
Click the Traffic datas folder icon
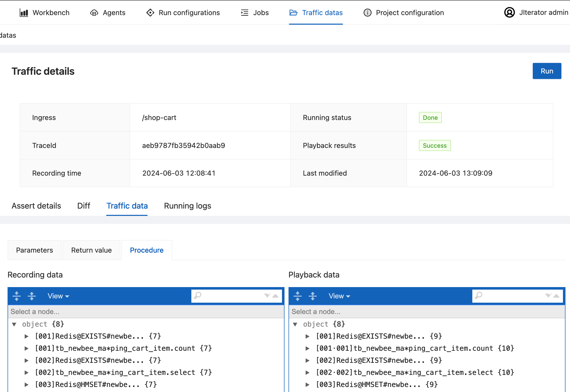tap(294, 13)
